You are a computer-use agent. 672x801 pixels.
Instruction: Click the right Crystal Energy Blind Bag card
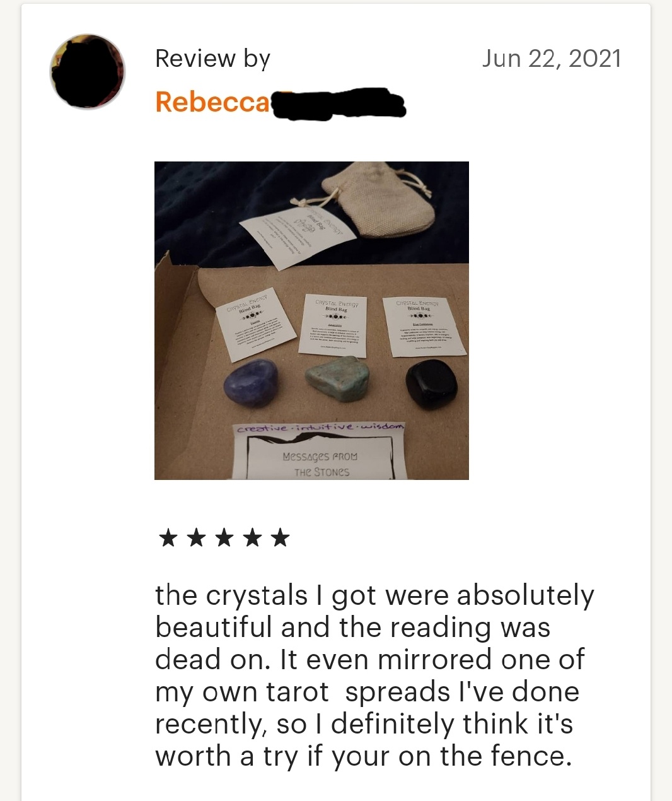pos(424,325)
